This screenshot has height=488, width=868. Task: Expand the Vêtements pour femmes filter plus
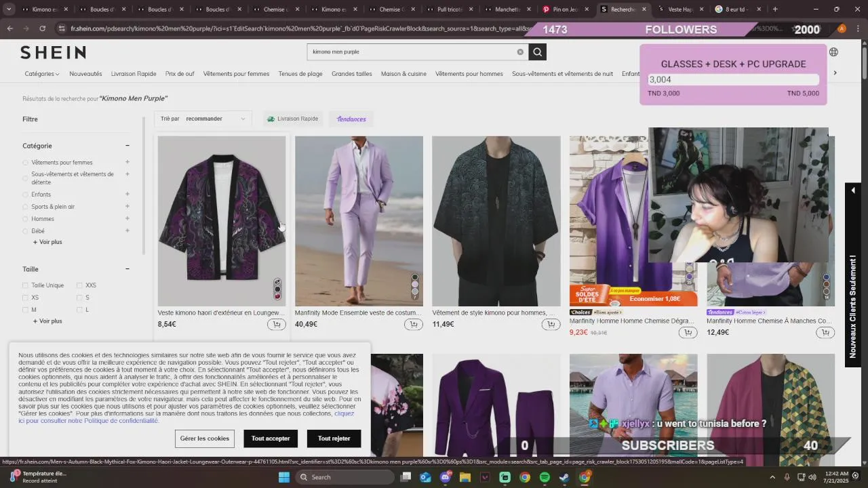pyautogui.click(x=127, y=162)
